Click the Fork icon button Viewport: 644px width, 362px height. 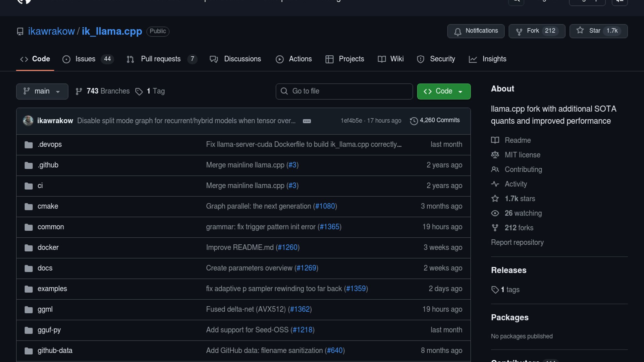coord(519,32)
